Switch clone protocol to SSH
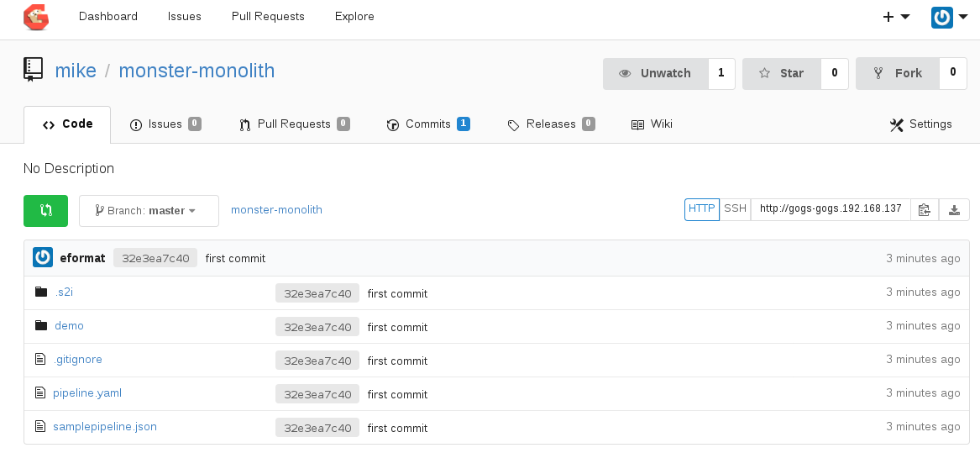980x453 pixels. click(735, 208)
